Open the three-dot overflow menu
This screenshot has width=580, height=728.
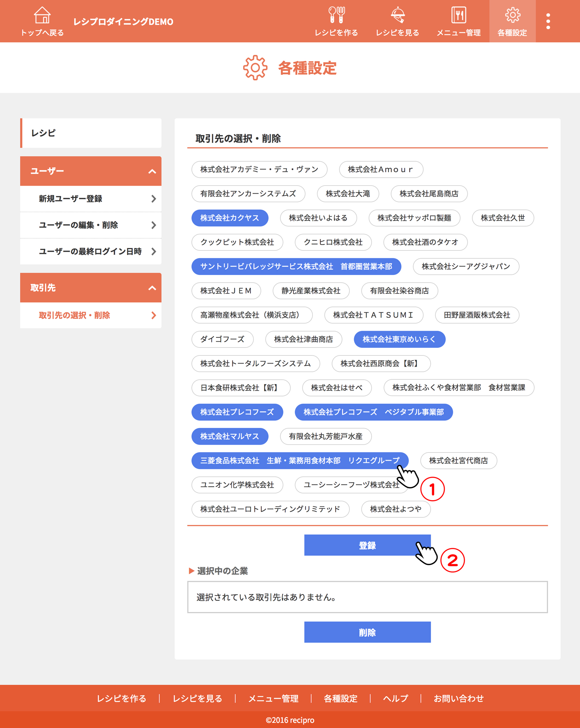[548, 21]
